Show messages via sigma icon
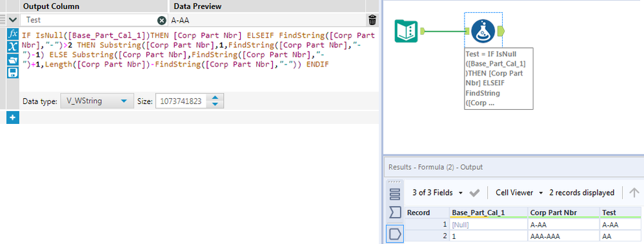This screenshot has height=244, width=644. coord(395,213)
